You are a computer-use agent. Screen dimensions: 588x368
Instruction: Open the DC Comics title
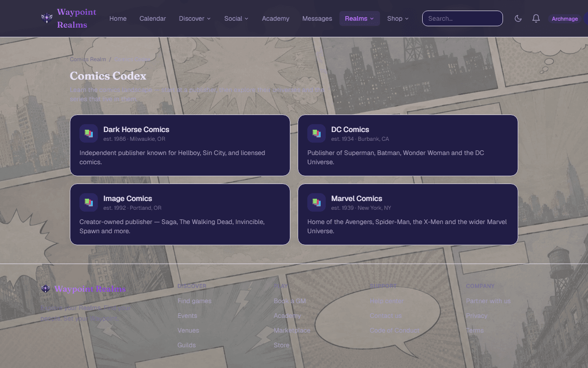350,130
